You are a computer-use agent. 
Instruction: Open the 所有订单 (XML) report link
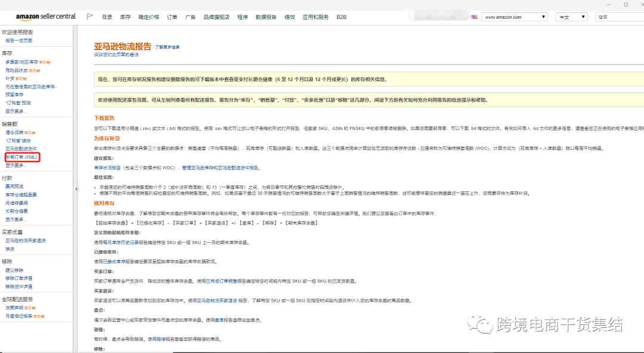[22, 157]
